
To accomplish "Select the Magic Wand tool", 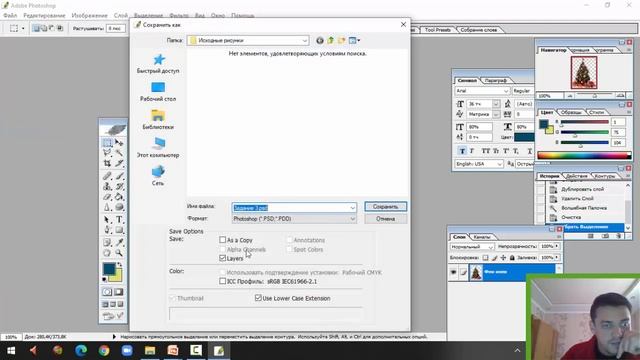I will 119,153.
